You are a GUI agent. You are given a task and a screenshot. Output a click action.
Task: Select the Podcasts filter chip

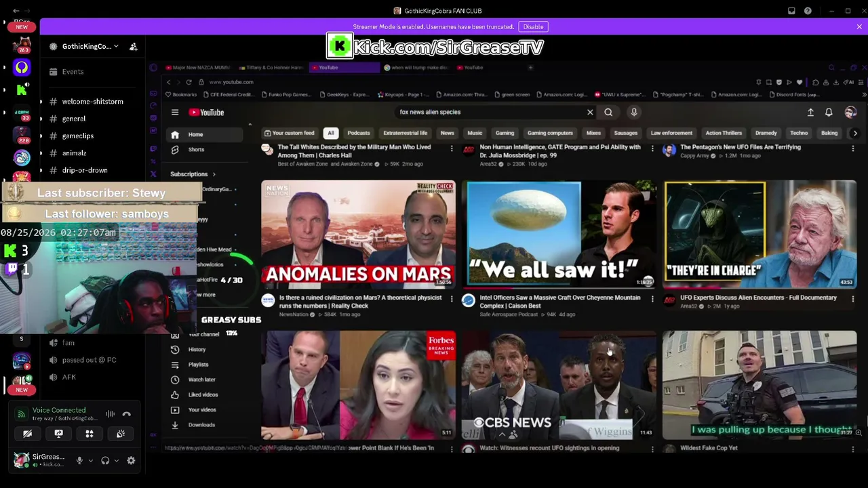359,133
